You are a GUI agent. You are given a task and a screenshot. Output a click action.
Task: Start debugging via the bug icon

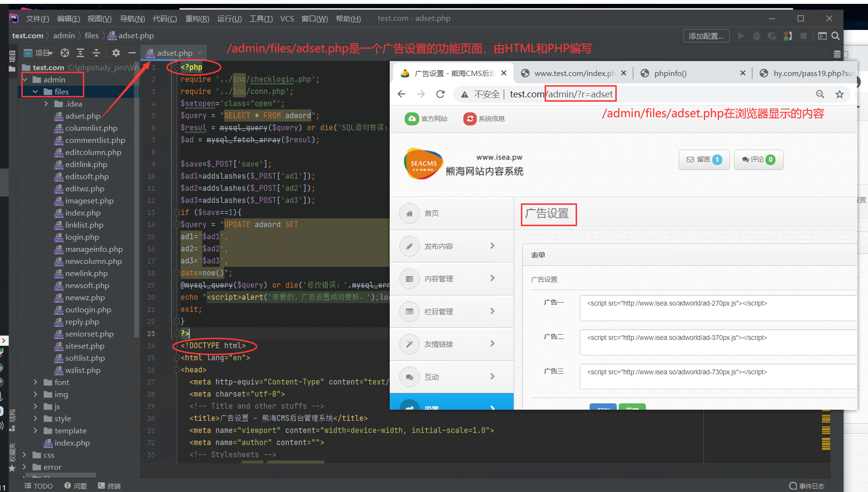tap(757, 35)
